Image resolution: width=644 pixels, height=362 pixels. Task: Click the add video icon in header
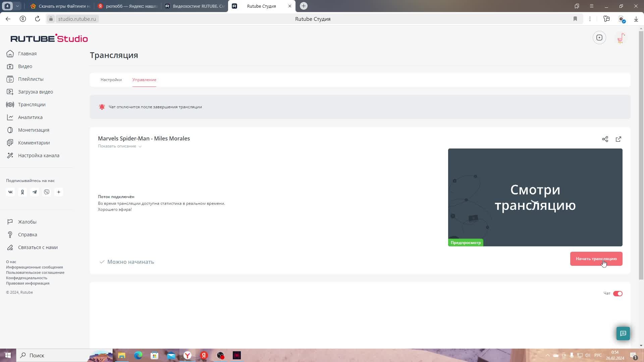(x=599, y=38)
